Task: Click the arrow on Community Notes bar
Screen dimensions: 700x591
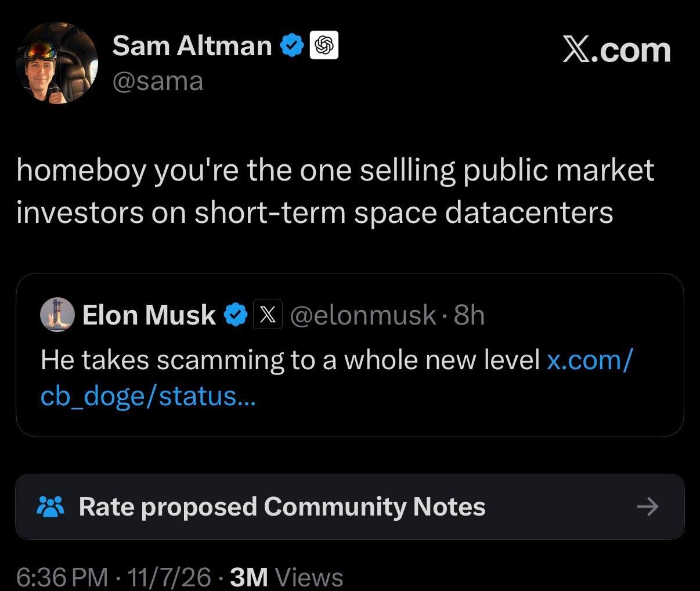Action: pos(648,507)
